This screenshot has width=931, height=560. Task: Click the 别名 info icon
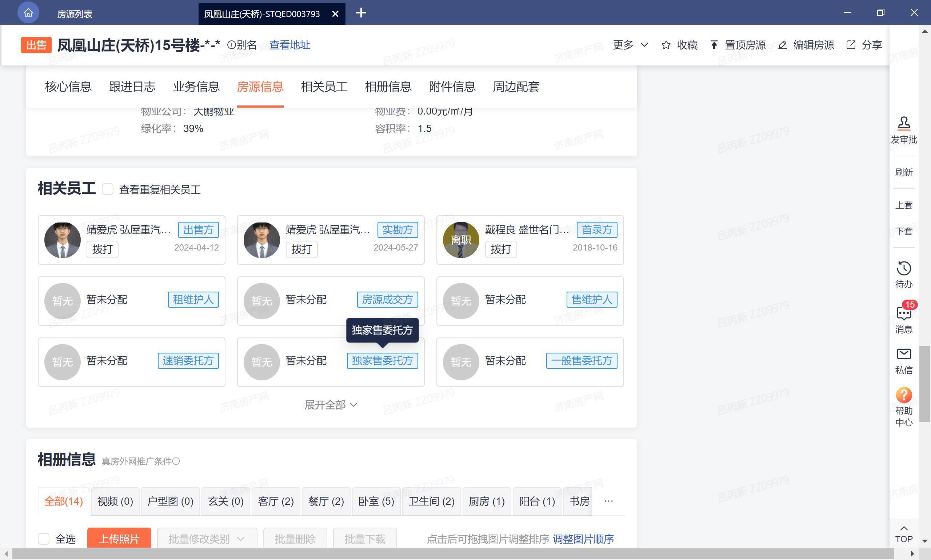tap(231, 45)
